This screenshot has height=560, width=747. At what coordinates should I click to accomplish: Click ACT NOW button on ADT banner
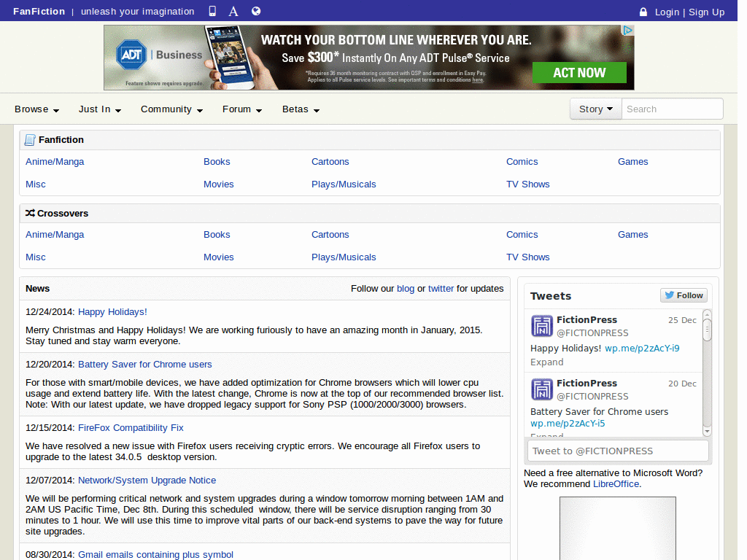pyautogui.click(x=579, y=72)
